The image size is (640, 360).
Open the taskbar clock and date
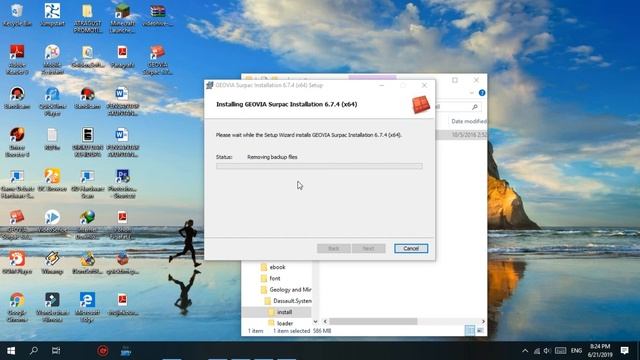[600, 351]
